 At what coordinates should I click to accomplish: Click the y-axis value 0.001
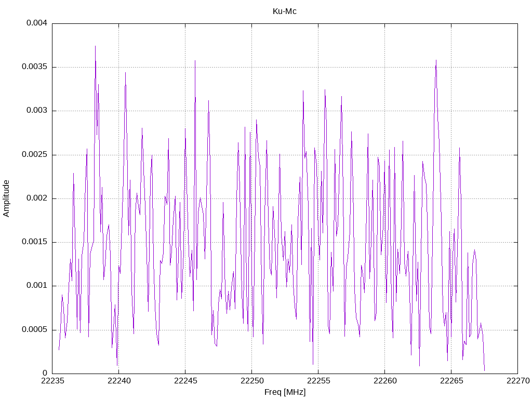tap(37, 285)
